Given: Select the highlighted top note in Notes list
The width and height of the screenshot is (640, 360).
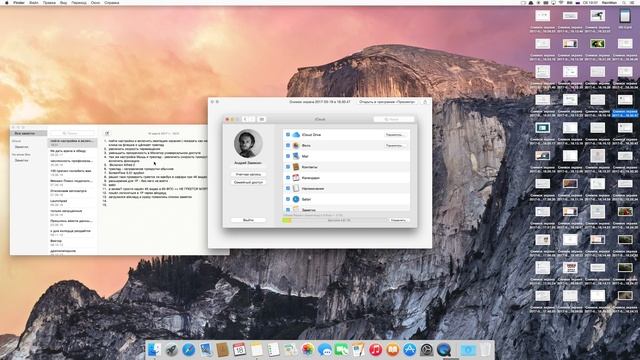Looking at the screenshot, I should point(73,142).
